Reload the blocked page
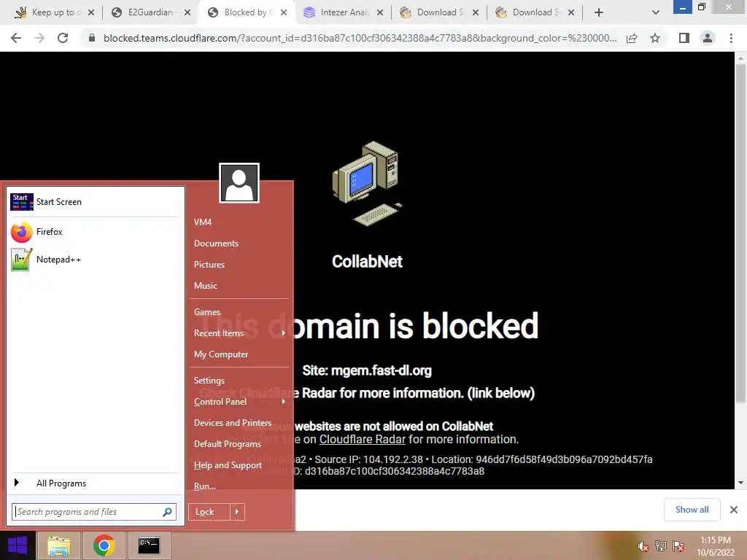The width and height of the screenshot is (747, 560). (x=63, y=38)
